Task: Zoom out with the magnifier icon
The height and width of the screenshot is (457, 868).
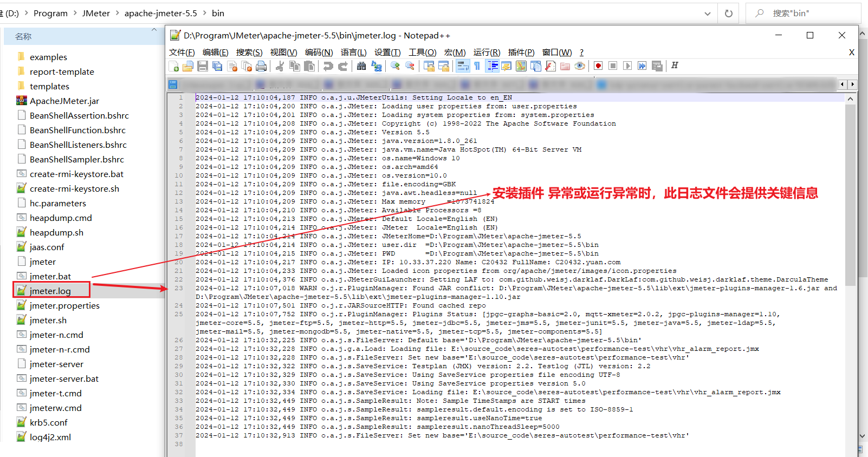Action: [x=410, y=66]
